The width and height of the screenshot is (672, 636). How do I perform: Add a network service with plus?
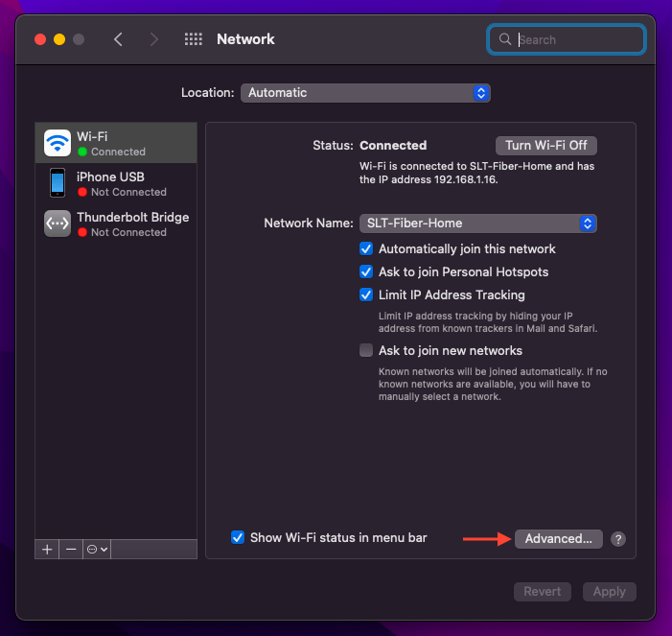[x=47, y=550]
